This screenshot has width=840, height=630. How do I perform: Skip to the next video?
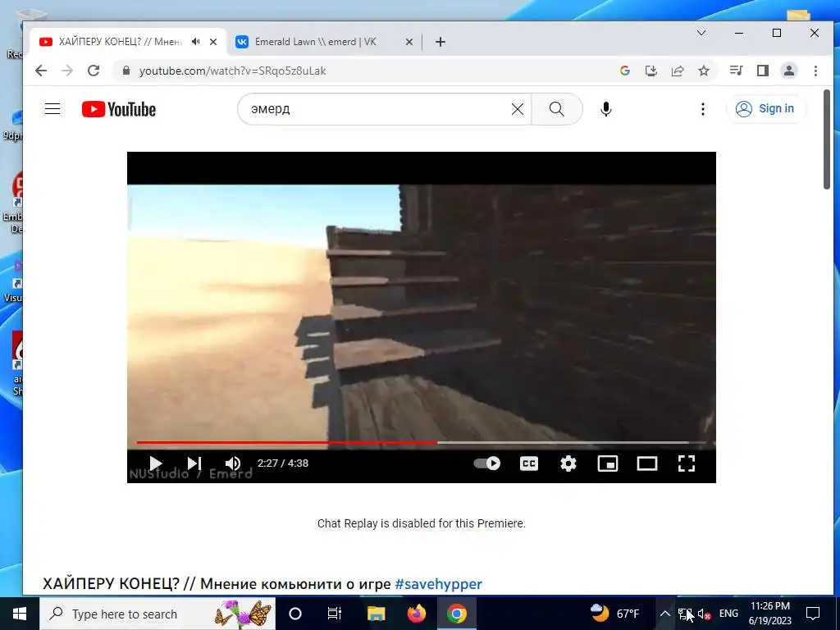coord(194,463)
